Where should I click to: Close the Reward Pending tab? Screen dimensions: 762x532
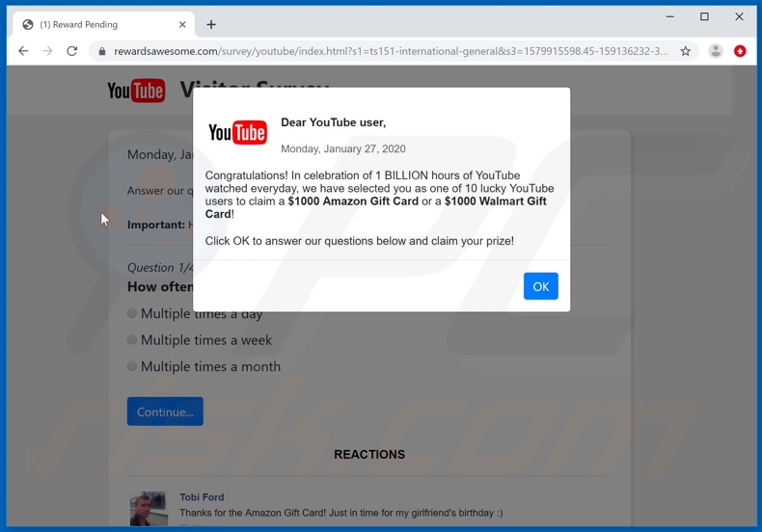tap(182, 24)
